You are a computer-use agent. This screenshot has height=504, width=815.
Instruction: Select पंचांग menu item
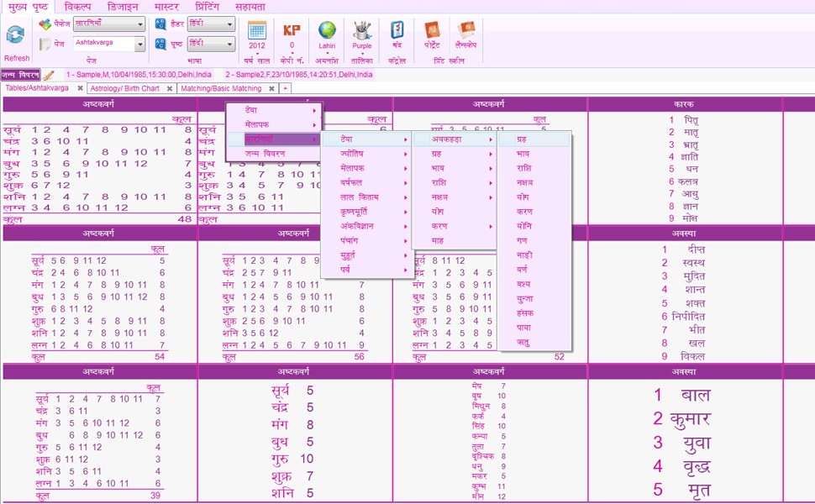[x=367, y=241]
